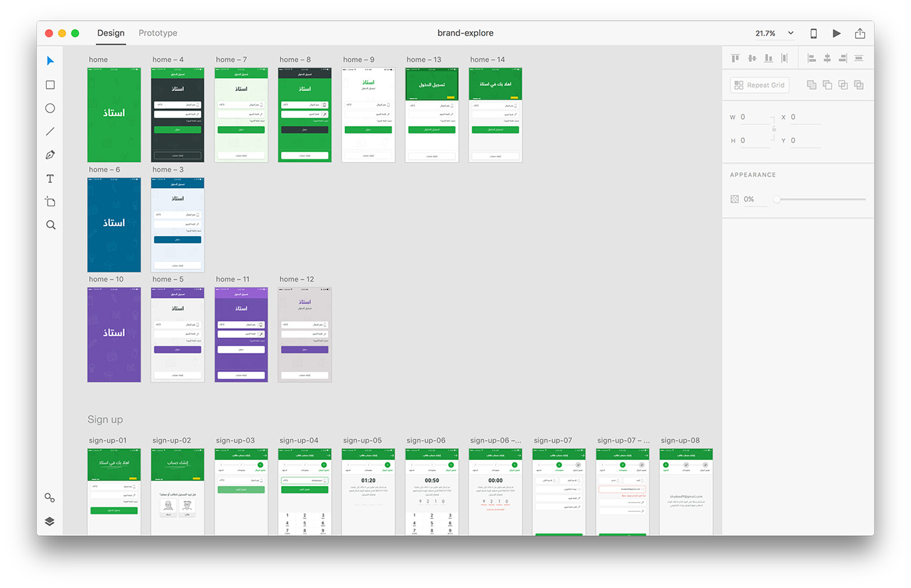Click the 'sign-up-05' artboard title
The image size is (911, 588).
362,440
